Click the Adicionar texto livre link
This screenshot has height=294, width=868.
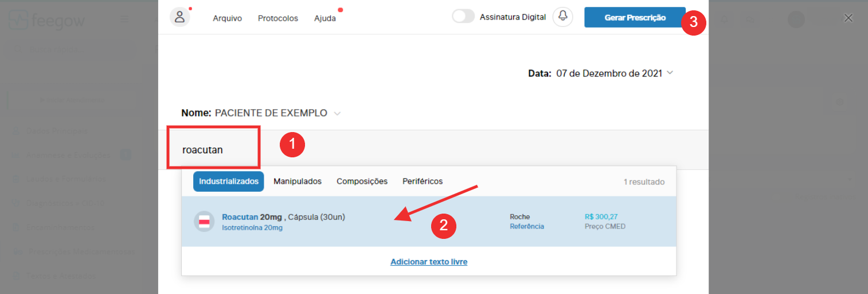coord(429,262)
